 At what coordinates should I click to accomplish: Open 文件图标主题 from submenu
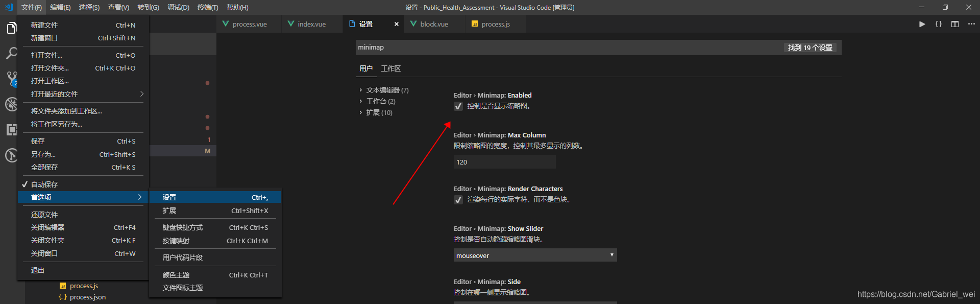[x=215, y=288]
